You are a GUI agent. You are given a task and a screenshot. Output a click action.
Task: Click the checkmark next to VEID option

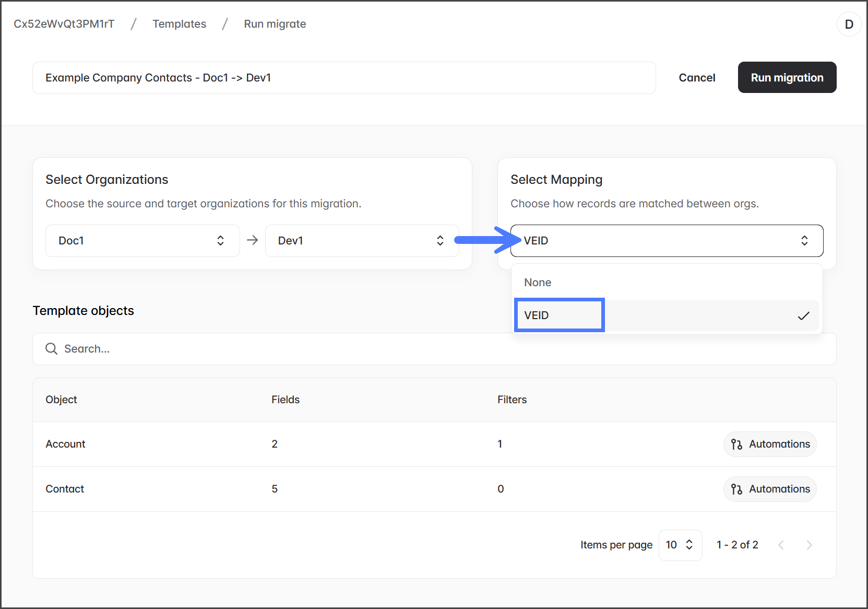coord(803,315)
